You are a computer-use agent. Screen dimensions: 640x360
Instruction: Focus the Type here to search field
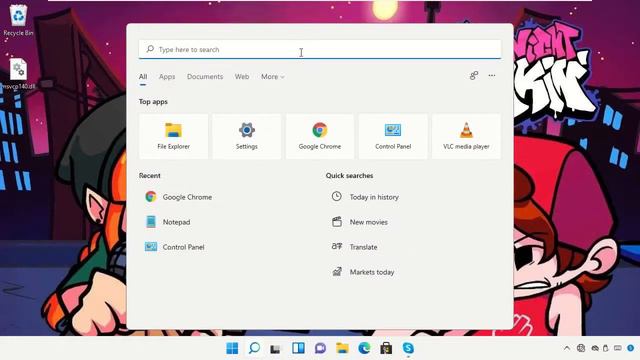click(x=320, y=49)
